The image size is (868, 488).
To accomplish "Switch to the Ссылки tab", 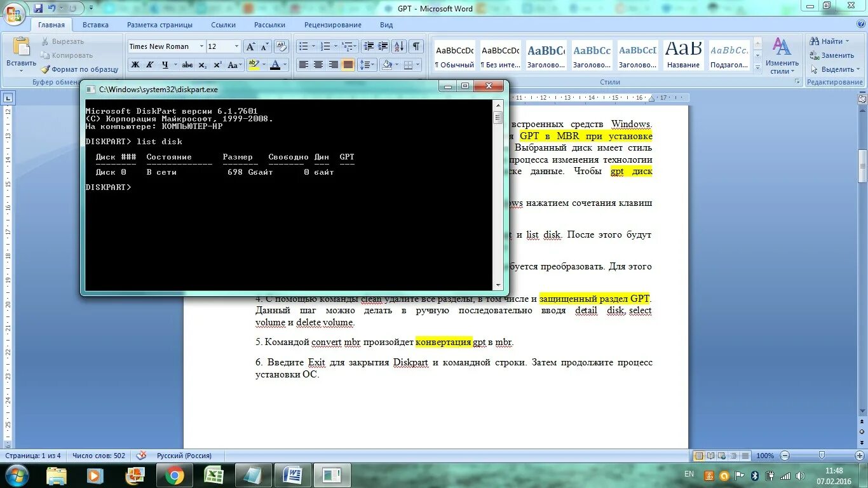I will pos(224,25).
